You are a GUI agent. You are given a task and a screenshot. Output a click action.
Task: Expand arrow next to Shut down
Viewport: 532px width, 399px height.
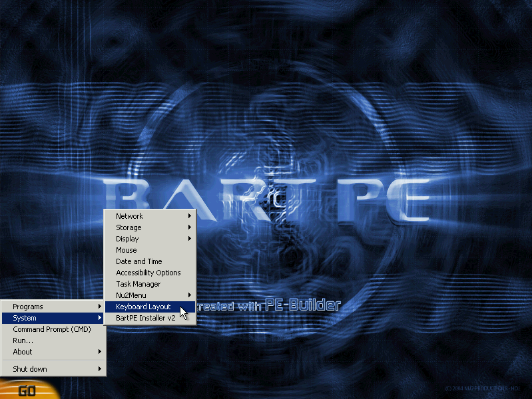[x=99, y=368]
